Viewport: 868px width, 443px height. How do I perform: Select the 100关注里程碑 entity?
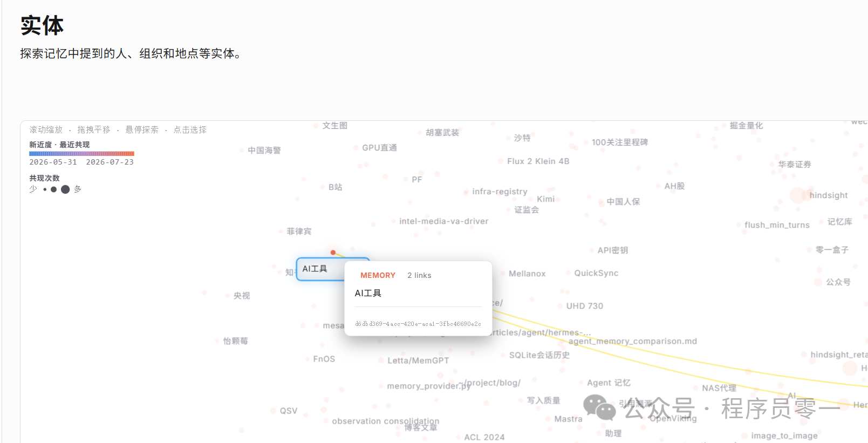(x=620, y=142)
